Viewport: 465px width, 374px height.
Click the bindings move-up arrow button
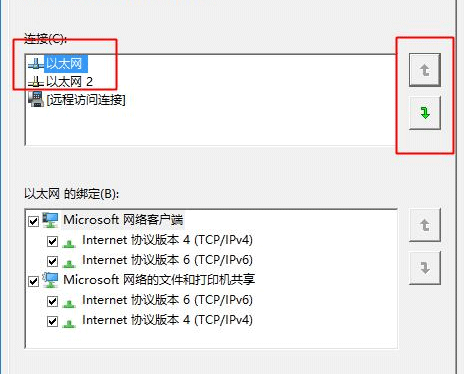click(425, 225)
